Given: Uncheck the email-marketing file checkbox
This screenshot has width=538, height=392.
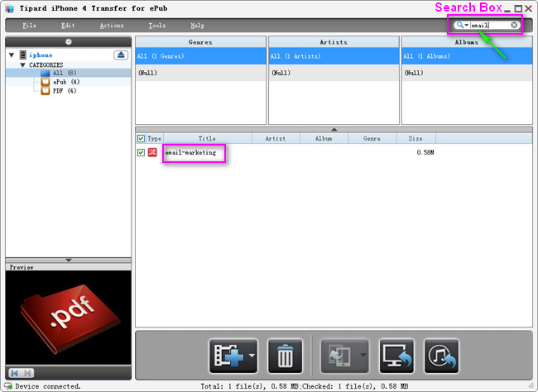Looking at the screenshot, I should [141, 152].
